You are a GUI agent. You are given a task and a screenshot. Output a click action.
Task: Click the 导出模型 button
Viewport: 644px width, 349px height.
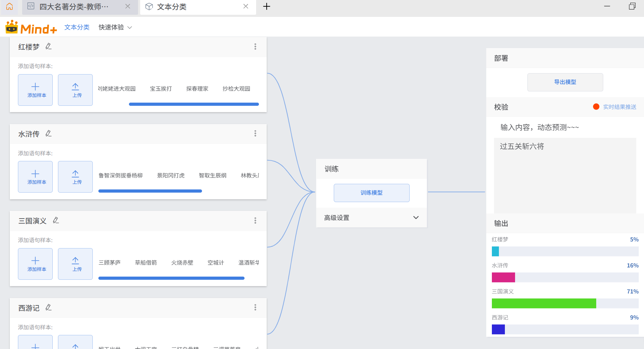click(565, 82)
